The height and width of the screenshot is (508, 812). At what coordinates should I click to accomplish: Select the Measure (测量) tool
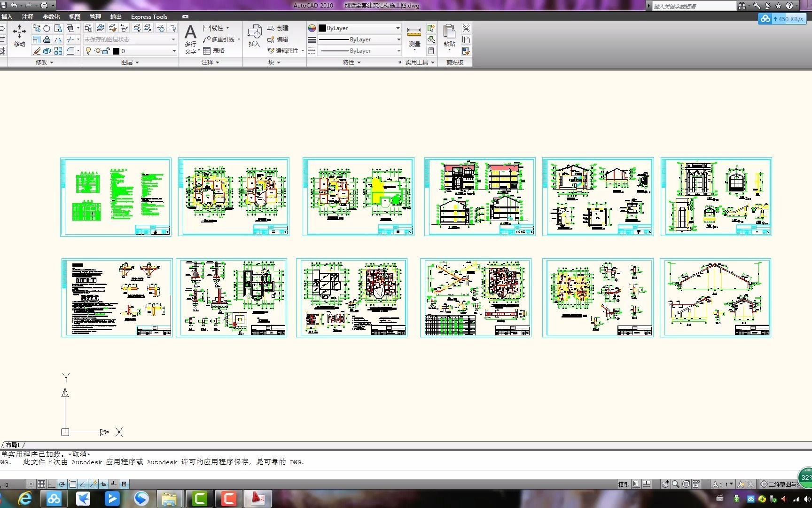click(414, 38)
